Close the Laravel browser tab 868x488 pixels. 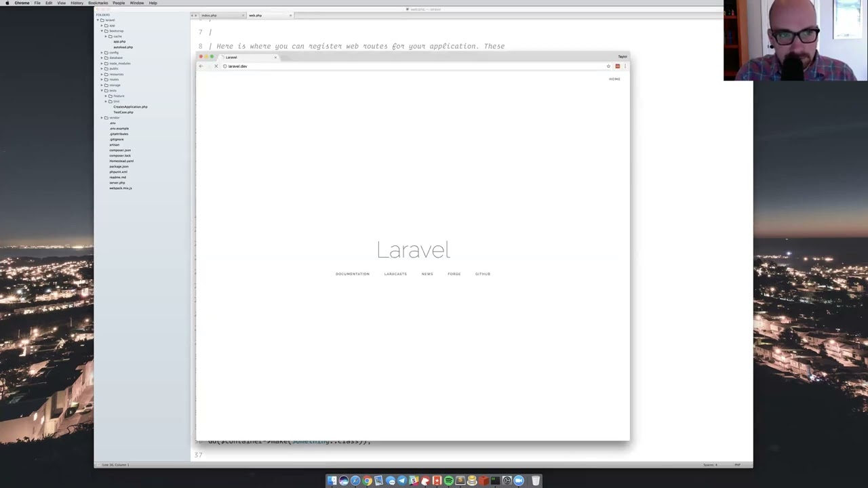(x=275, y=57)
